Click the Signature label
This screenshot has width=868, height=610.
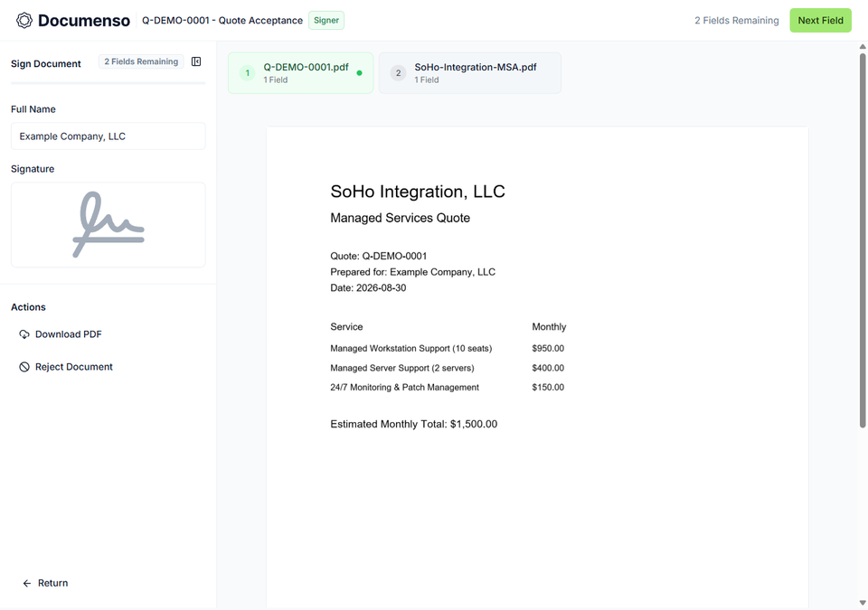coord(33,169)
